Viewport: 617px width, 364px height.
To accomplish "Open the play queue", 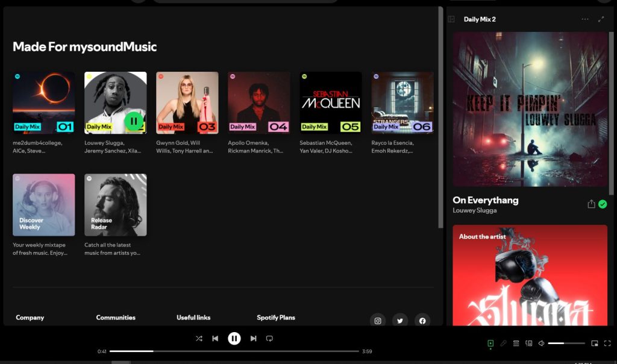I will tap(516, 343).
